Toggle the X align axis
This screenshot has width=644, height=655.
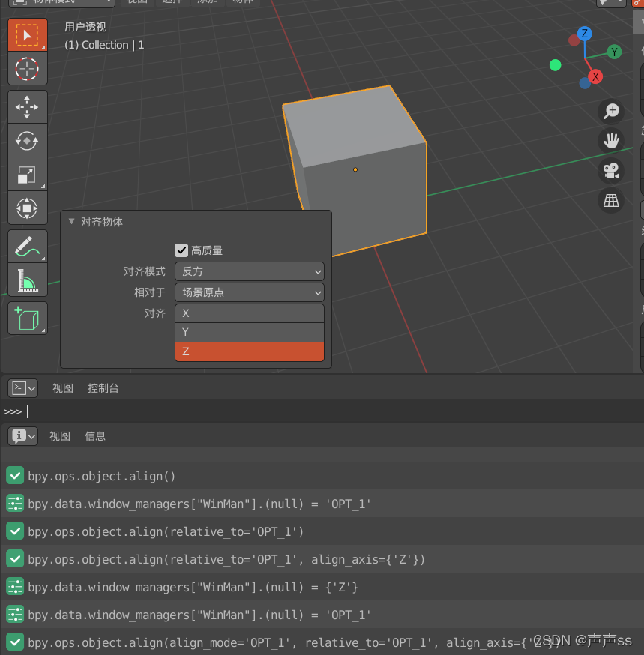point(250,313)
